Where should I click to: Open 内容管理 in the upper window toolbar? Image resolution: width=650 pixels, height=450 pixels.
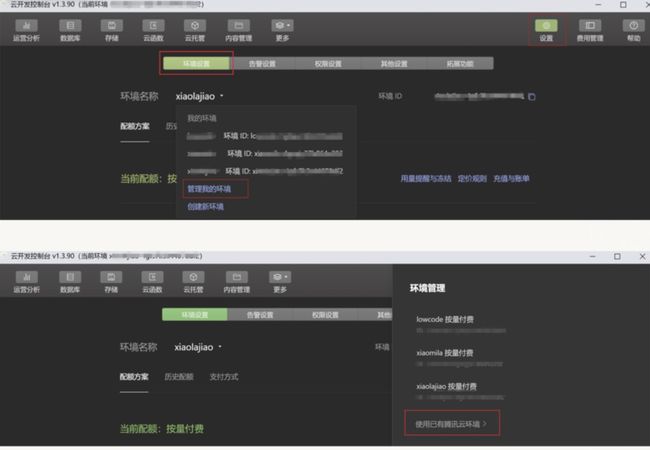coord(238,31)
